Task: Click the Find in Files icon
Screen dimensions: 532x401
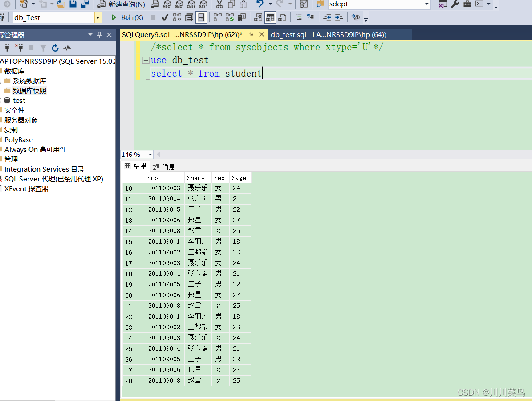Action: coord(320,4)
